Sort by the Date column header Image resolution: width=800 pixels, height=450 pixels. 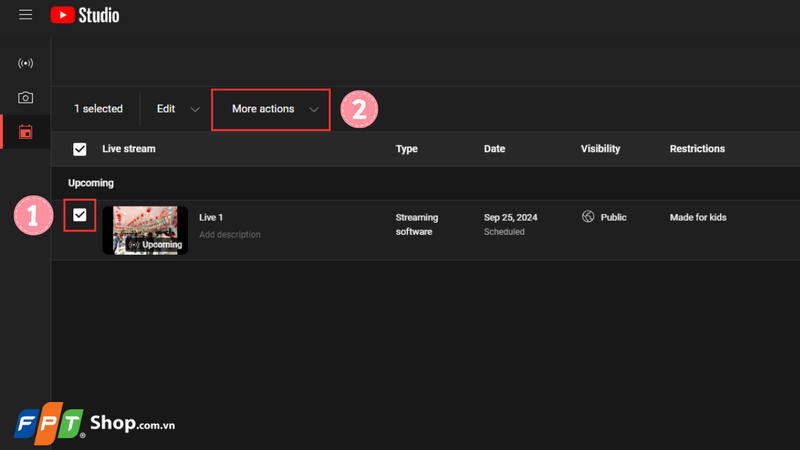(494, 149)
